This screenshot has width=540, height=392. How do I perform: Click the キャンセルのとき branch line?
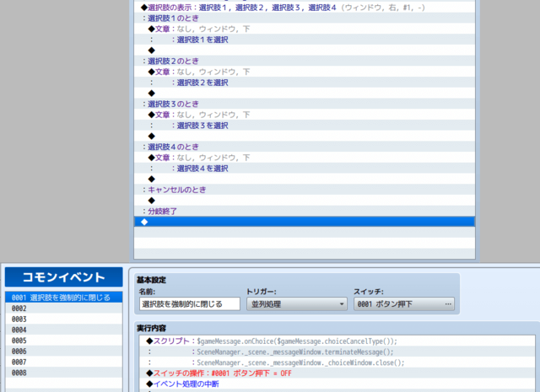point(305,190)
